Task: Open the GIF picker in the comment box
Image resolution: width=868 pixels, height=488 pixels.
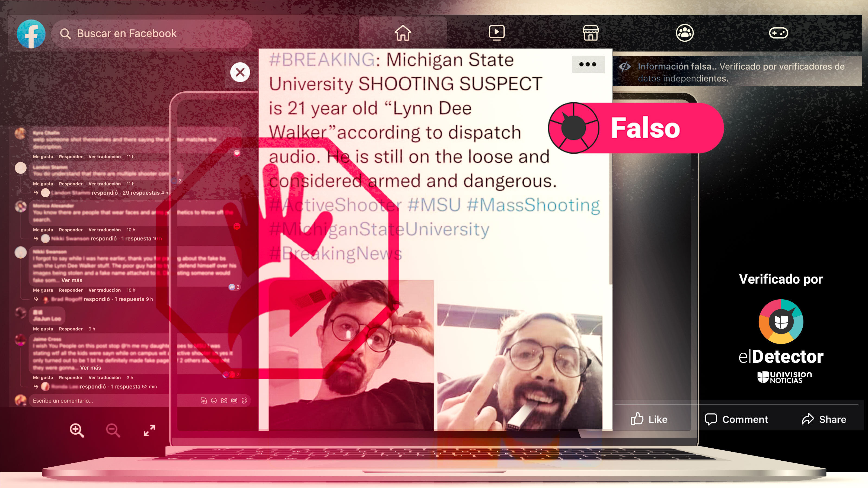Action: tap(234, 401)
